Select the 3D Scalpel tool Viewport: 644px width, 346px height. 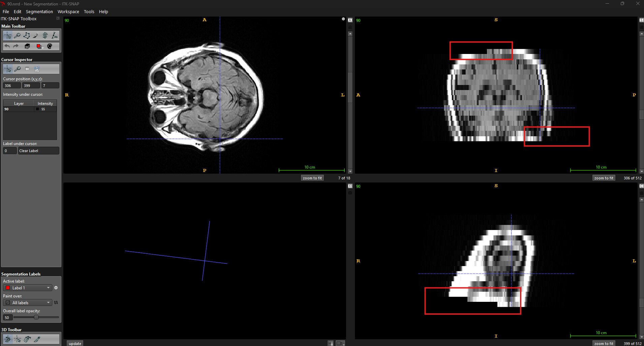(37, 339)
